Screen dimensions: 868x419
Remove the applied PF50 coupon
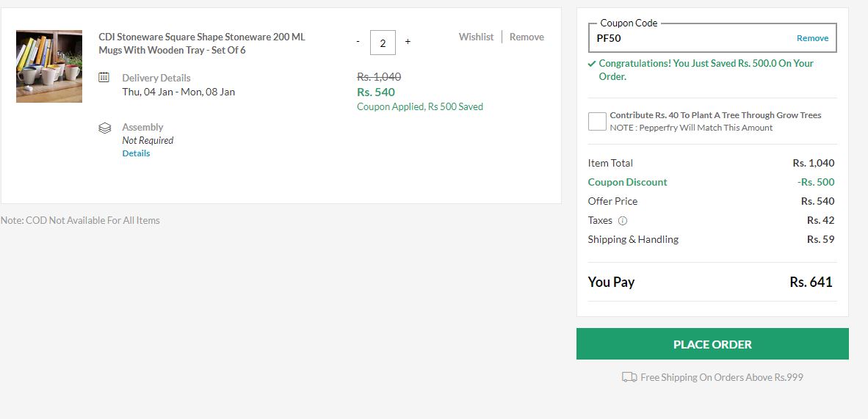813,38
